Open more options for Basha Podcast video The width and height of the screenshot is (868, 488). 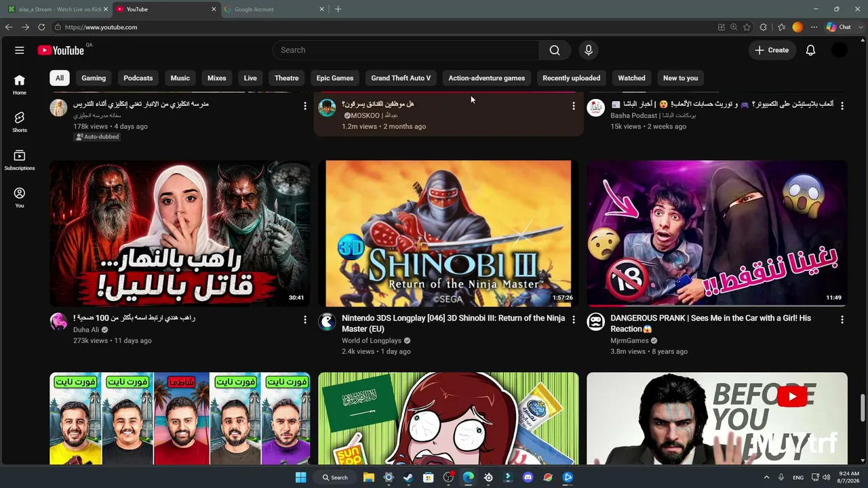click(842, 106)
